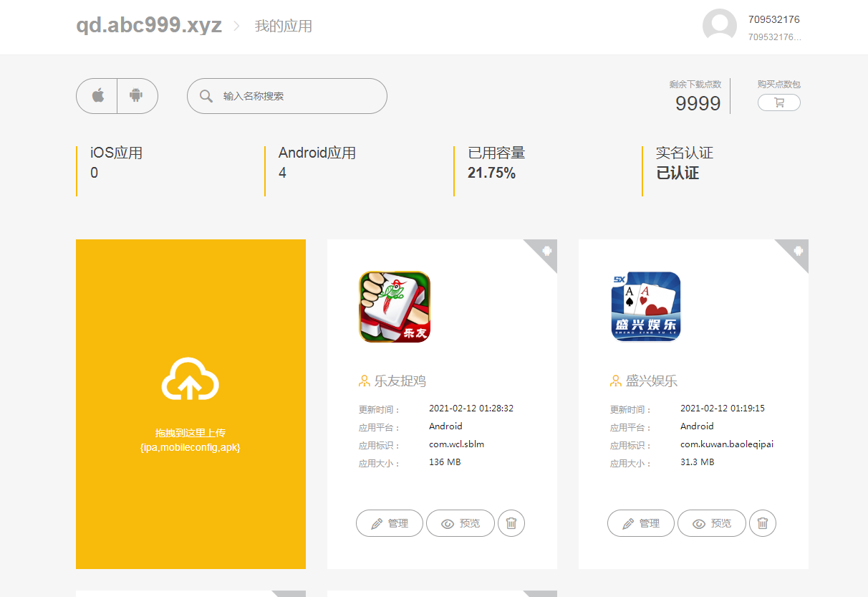Image resolution: width=868 pixels, height=597 pixels.
Task: Open the shopping cart to buy points
Action: [x=778, y=103]
